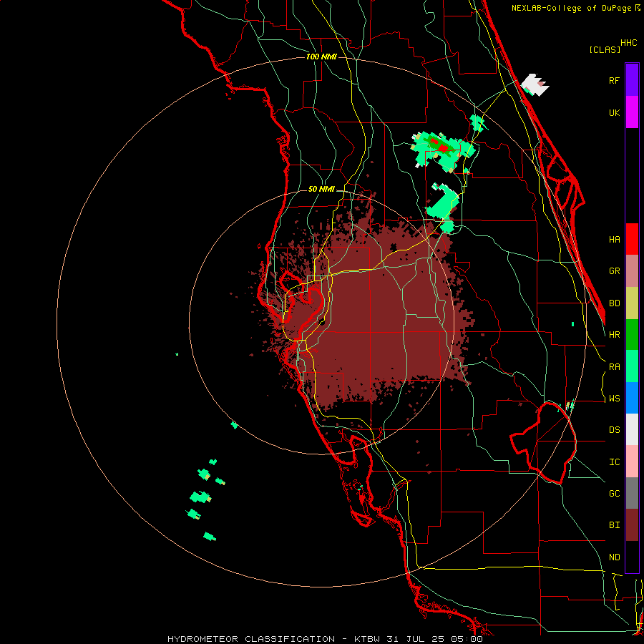Click the "DS" legend label
This screenshot has width=644, height=644.
(615, 430)
